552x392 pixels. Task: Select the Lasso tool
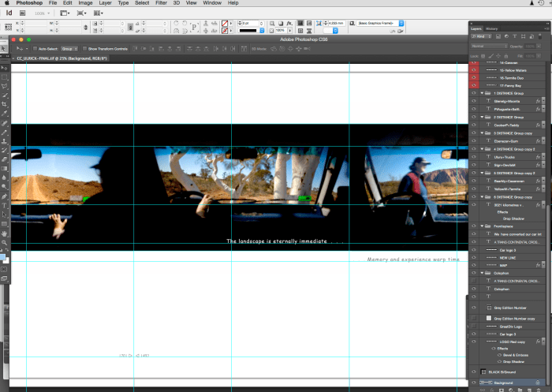[5, 86]
